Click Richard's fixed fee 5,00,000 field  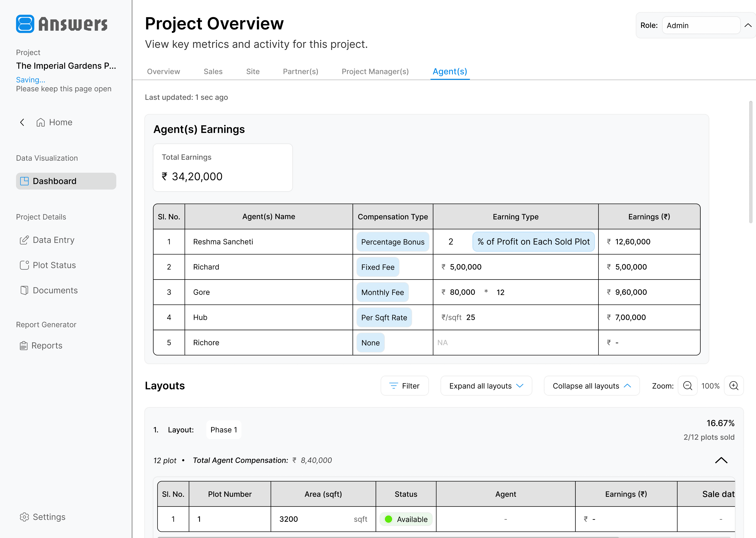point(465,267)
